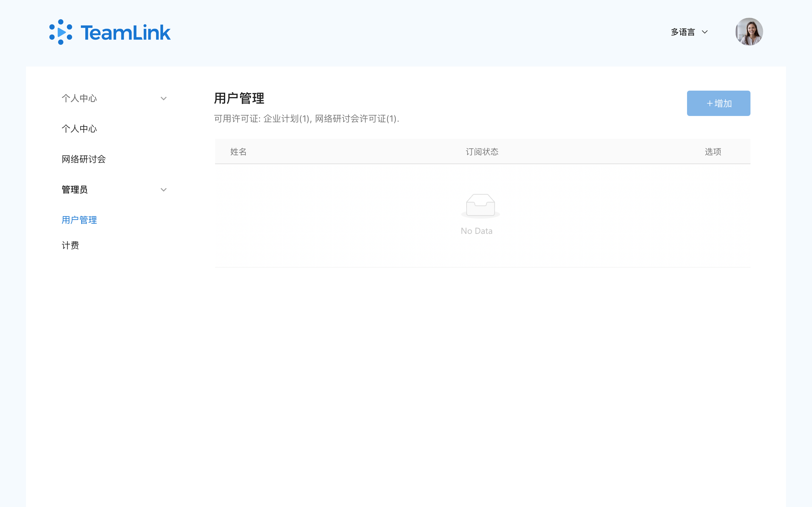Screen dimensions: 812x507
Task: Click the chevron beside 多语言
Action: coord(704,32)
